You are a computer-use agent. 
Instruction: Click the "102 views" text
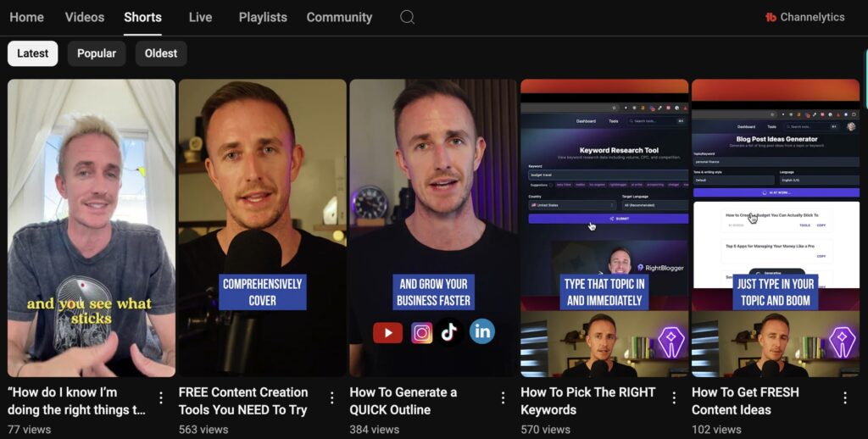716,430
